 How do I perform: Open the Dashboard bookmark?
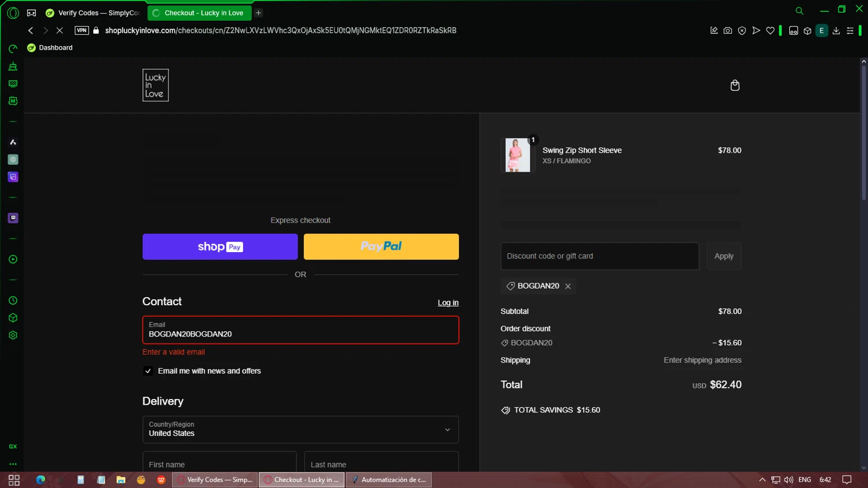coord(50,48)
